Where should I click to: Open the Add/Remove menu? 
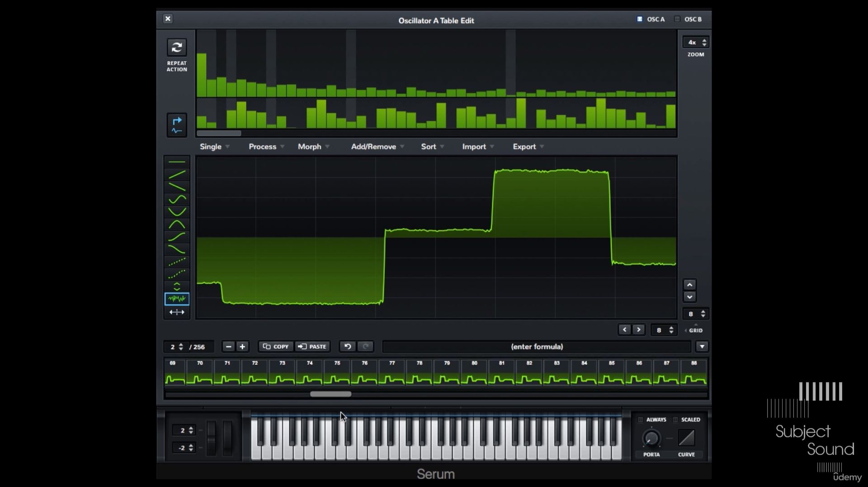[377, 146]
